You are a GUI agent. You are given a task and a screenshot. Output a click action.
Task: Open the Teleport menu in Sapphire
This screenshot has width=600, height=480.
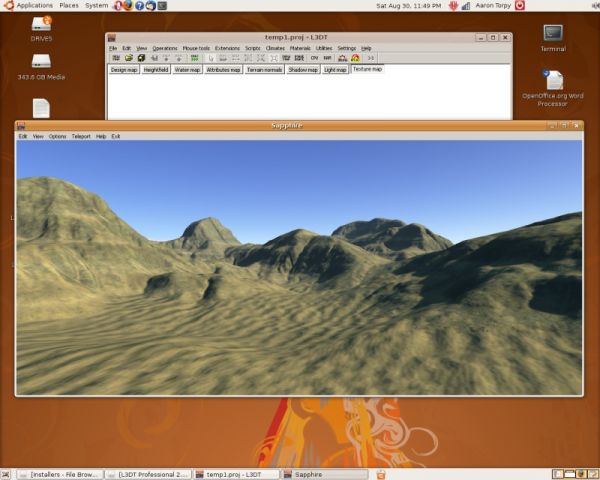(x=81, y=136)
